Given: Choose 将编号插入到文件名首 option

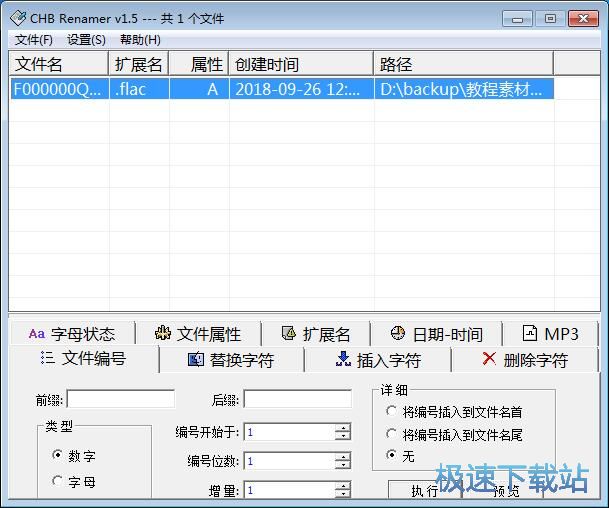Looking at the screenshot, I should tap(391, 411).
